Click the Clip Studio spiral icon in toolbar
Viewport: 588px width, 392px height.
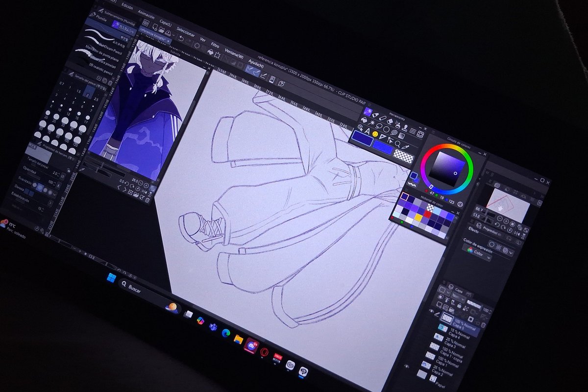pos(146,23)
